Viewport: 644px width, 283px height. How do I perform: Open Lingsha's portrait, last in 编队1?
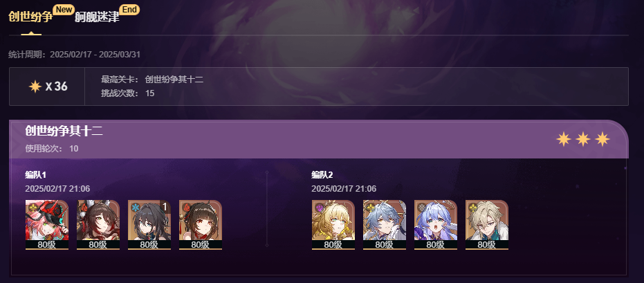pyautogui.click(x=201, y=225)
